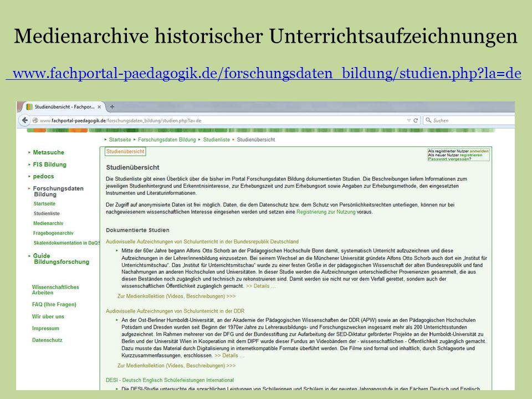
Task: Open Zur Medienkollektion link under Bundesrepublik study
Action: [176, 296]
